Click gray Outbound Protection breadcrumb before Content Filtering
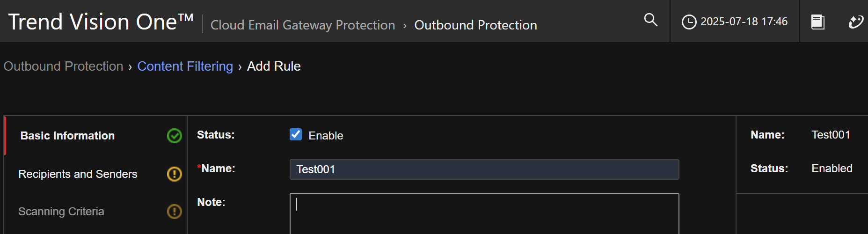This screenshot has width=868, height=234. coord(63,66)
